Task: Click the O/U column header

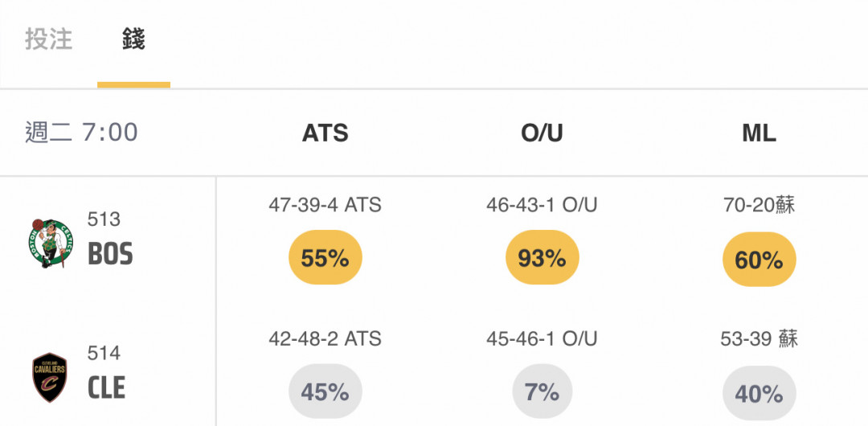Action: coord(542,133)
